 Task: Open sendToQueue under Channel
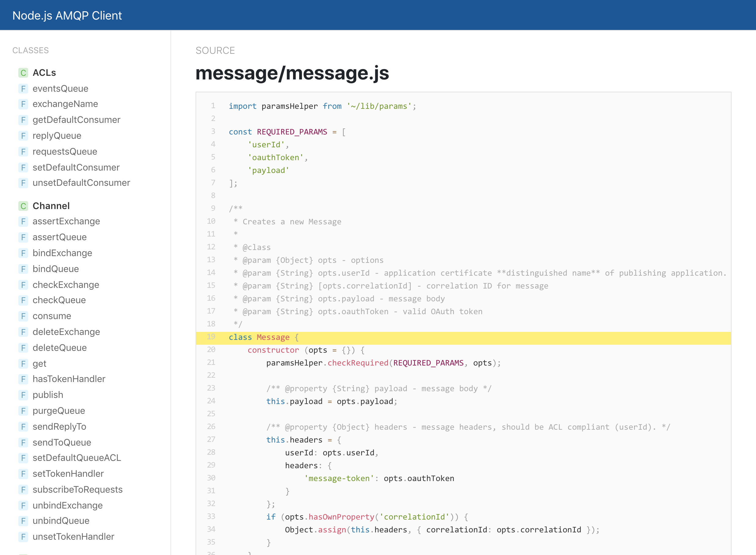(x=62, y=443)
